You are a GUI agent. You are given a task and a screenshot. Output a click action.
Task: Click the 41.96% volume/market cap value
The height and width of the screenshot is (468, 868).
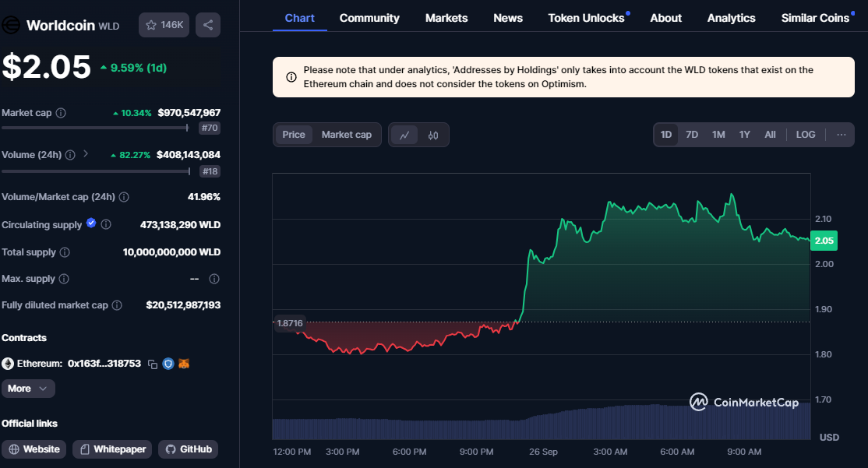pyautogui.click(x=203, y=197)
